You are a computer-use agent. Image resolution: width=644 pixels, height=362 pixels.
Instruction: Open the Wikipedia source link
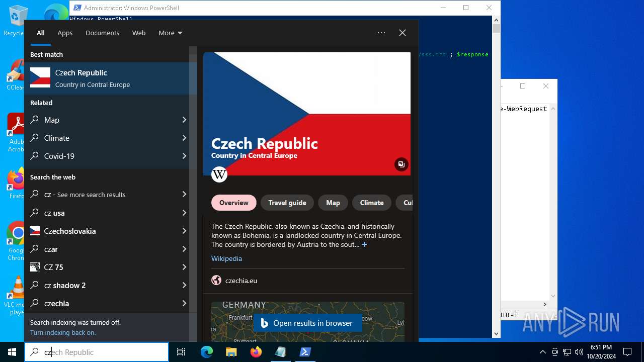(226, 258)
